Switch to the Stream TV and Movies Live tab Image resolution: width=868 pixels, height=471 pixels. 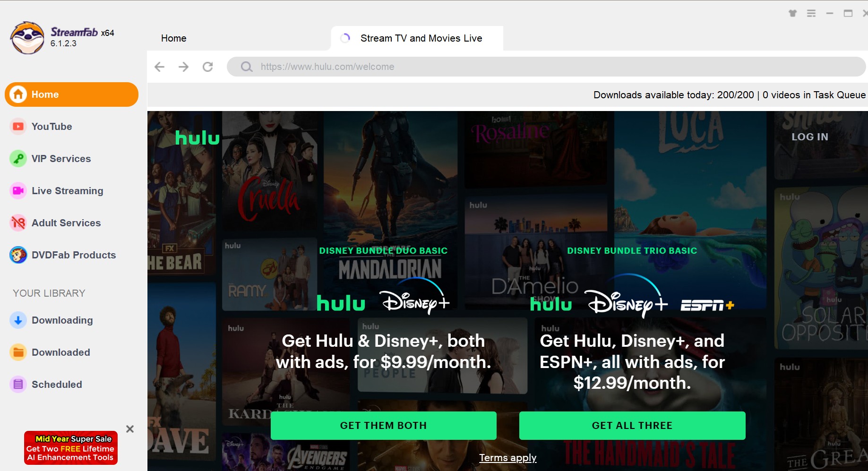point(417,38)
